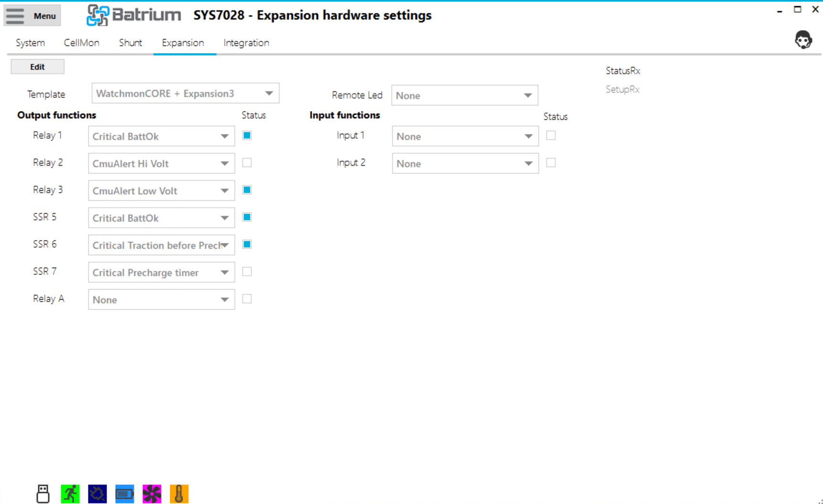Viewport: 823px width, 504px height.
Task: Click the Batrium logo
Action: pos(133,15)
